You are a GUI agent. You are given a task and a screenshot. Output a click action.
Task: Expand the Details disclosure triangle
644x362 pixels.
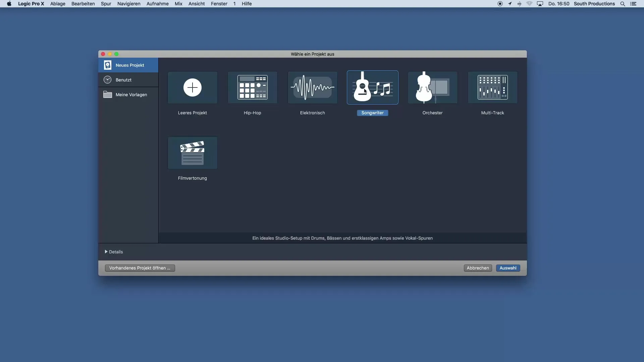tap(106, 252)
